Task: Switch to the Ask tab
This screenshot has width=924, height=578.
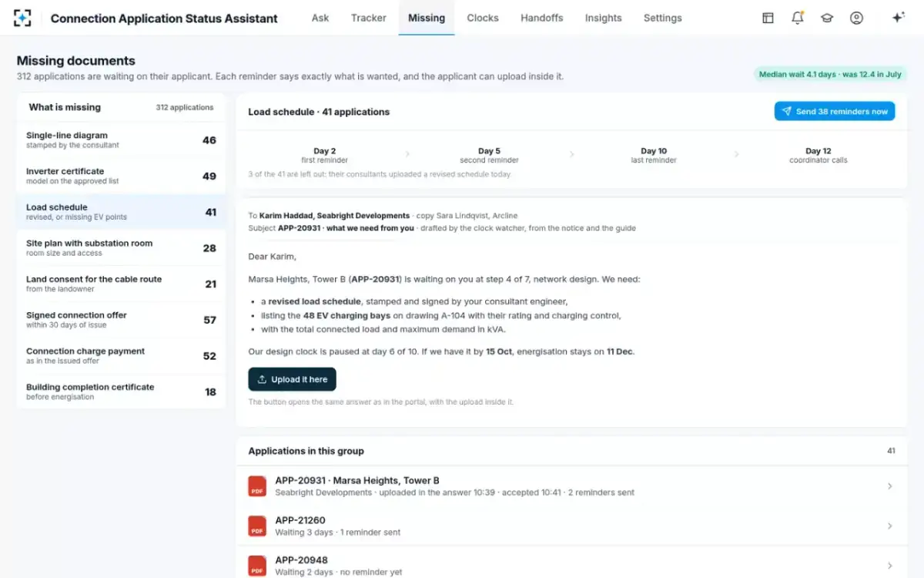Action: pos(320,18)
